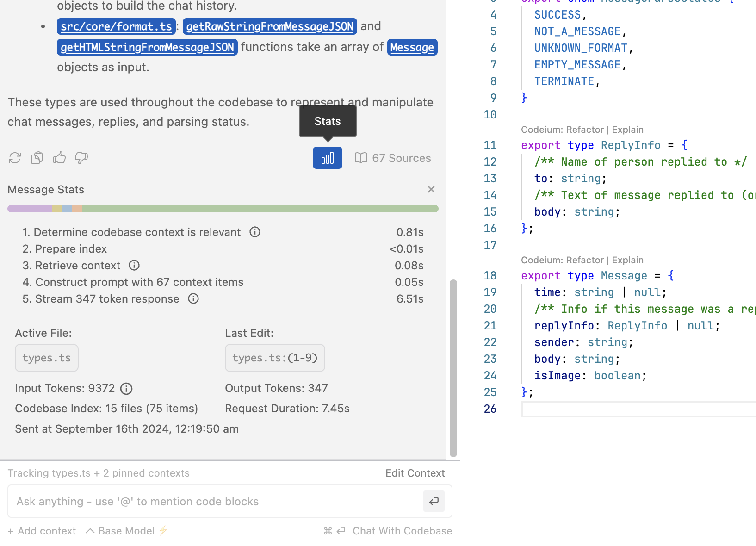Click "TERMINATE" enum member in editor

(564, 81)
